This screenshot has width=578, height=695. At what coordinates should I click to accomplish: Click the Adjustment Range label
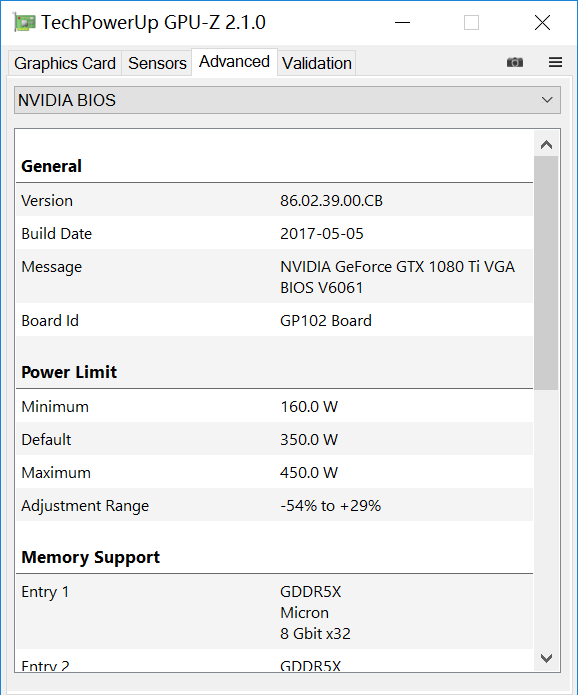[85, 506]
